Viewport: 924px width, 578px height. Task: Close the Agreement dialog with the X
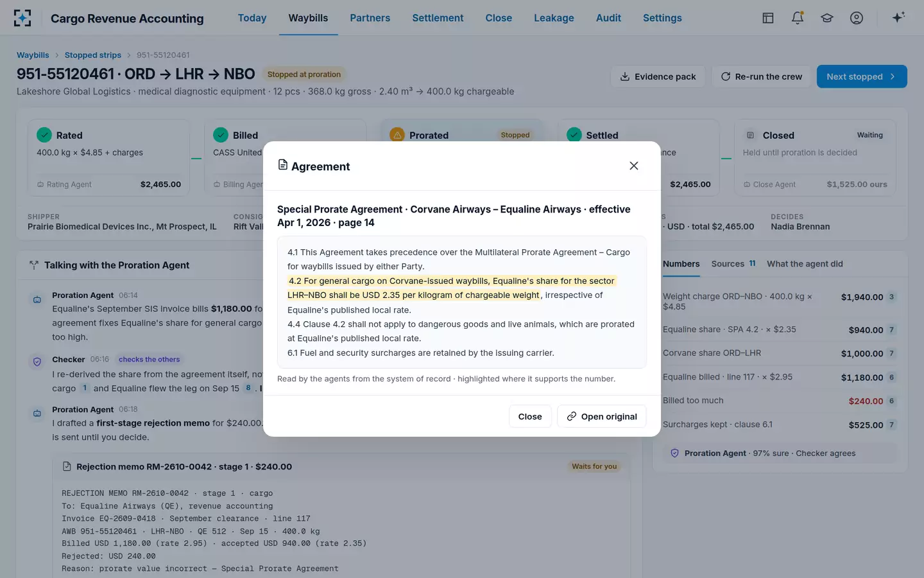634,166
